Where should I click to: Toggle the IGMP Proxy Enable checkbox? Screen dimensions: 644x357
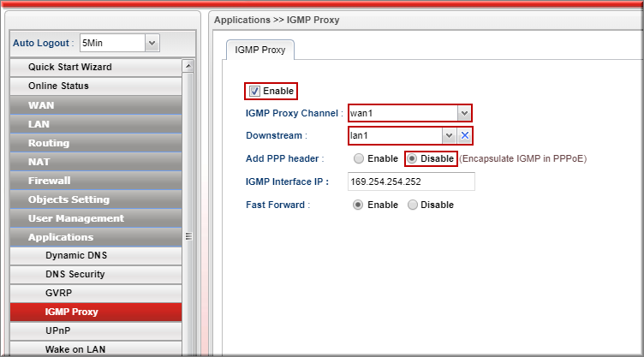[254, 91]
